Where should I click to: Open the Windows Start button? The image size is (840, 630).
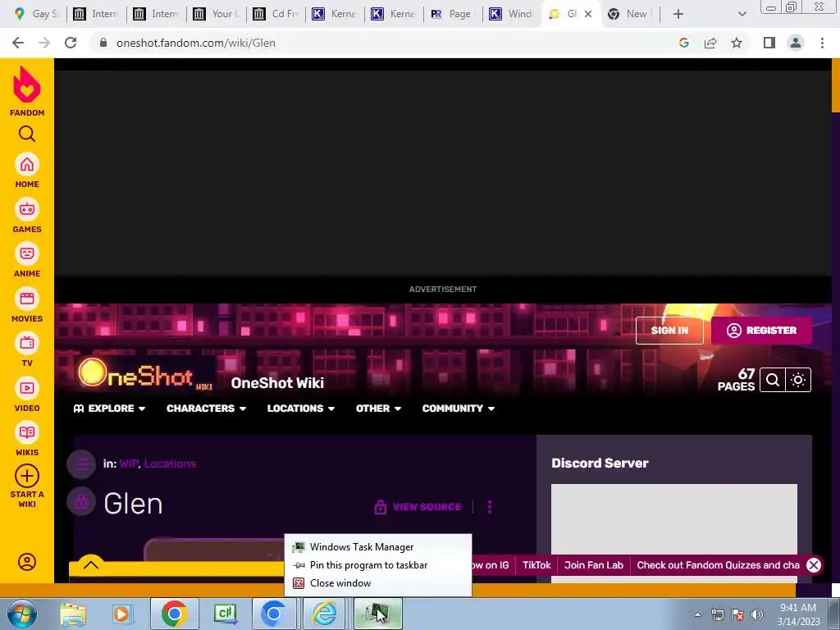click(x=22, y=614)
